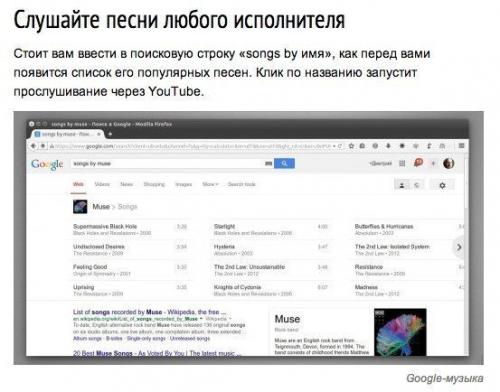Click the Google+ share plus icon
The image size is (500, 392).
(x=433, y=163)
